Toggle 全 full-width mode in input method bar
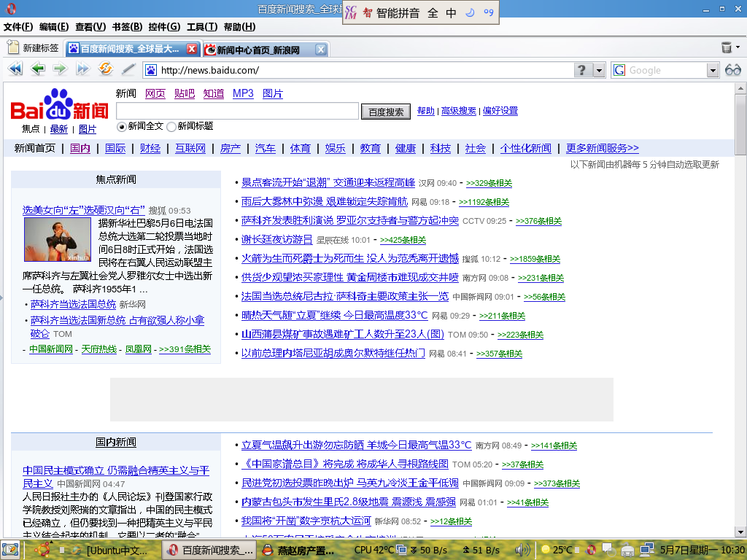 (x=433, y=13)
